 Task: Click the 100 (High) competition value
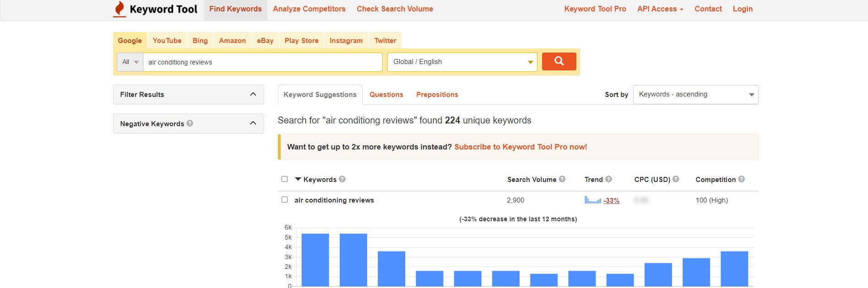coord(711,200)
